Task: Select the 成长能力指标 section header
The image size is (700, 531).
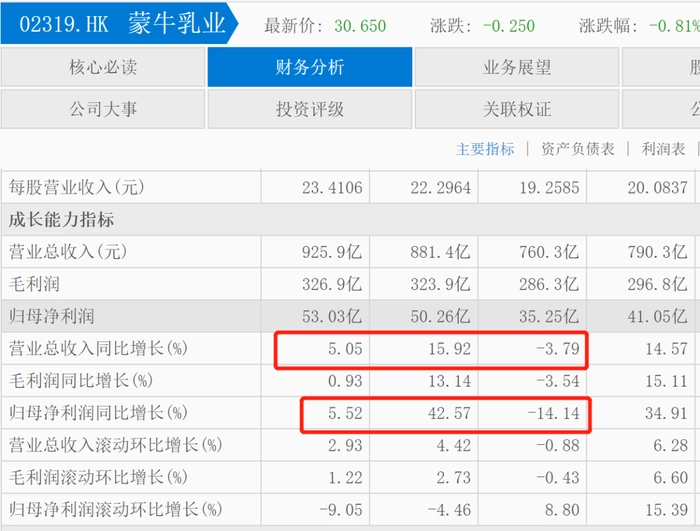Action: pyautogui.click(x=61, y=220)
